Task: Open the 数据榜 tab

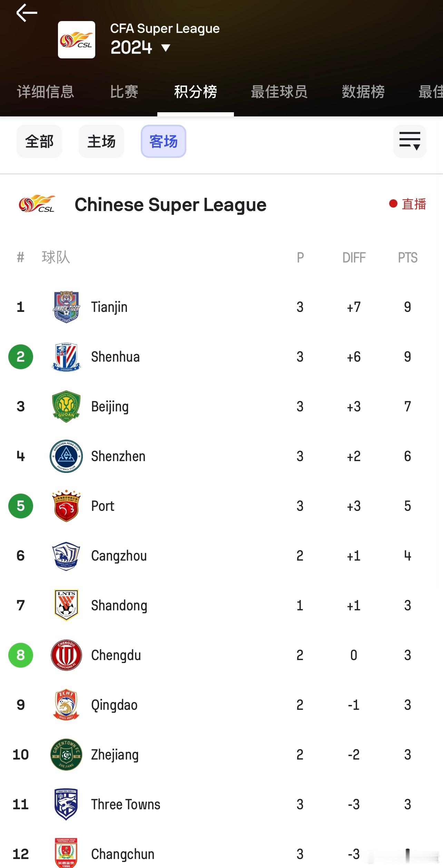Action: (x=363, y=92)
